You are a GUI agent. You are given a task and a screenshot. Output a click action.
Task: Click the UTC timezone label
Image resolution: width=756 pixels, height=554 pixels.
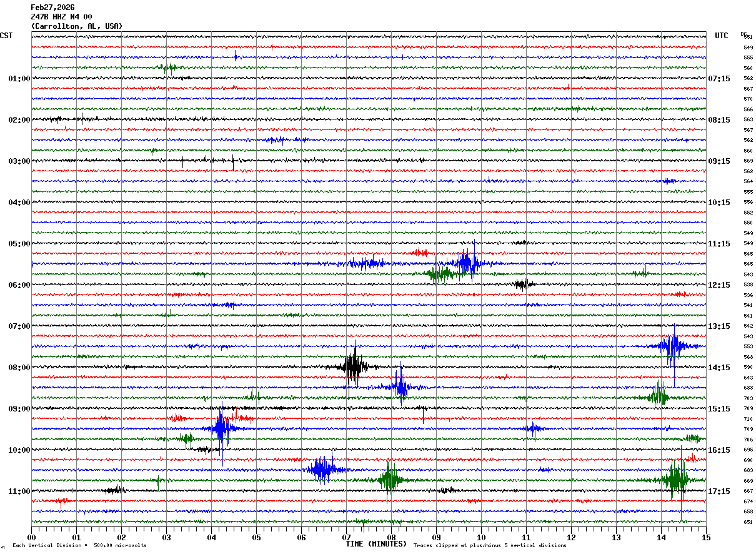[x=722, y=36]
